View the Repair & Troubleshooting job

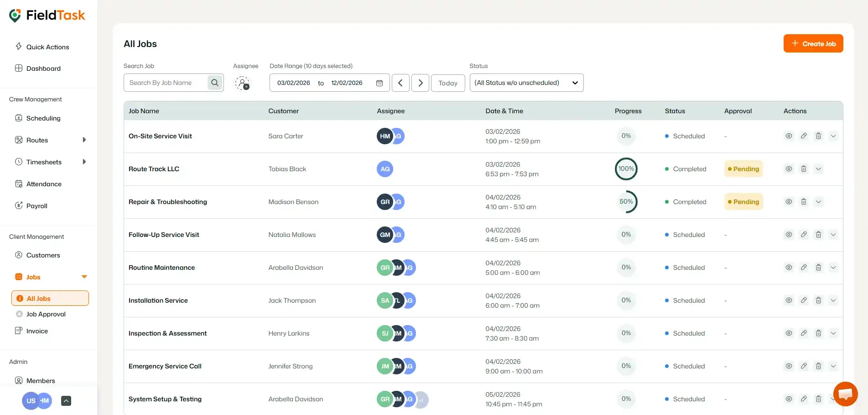(789, 202)
